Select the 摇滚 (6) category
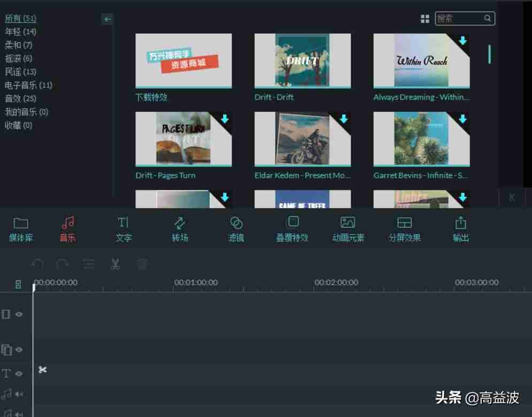The height and width of the screenshot is (417, 532). pyautogui.click(x=19, y=58)
